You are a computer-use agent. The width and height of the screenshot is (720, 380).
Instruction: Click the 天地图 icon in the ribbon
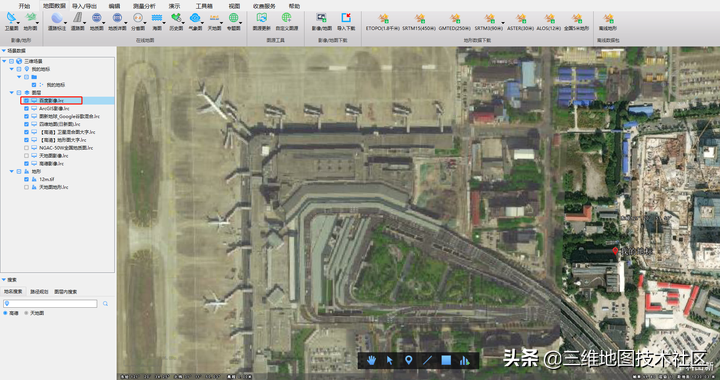[x=214, y=18]
